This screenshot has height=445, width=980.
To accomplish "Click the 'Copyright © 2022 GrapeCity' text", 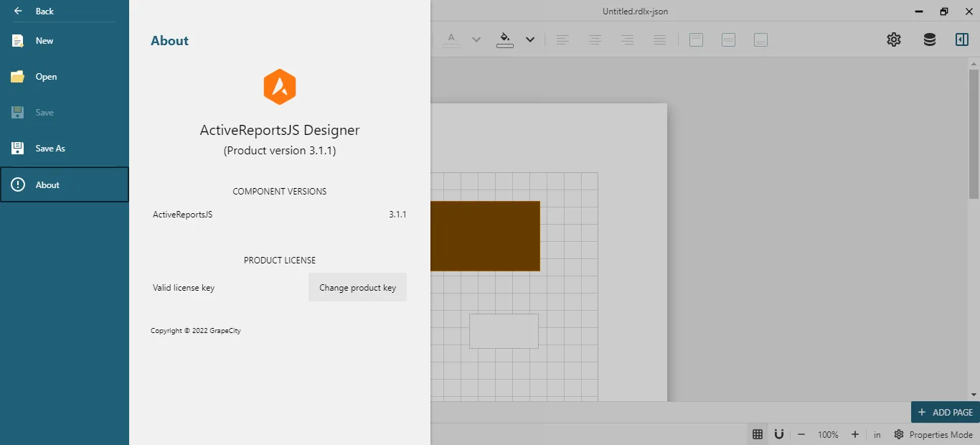I will coord(196,331).
